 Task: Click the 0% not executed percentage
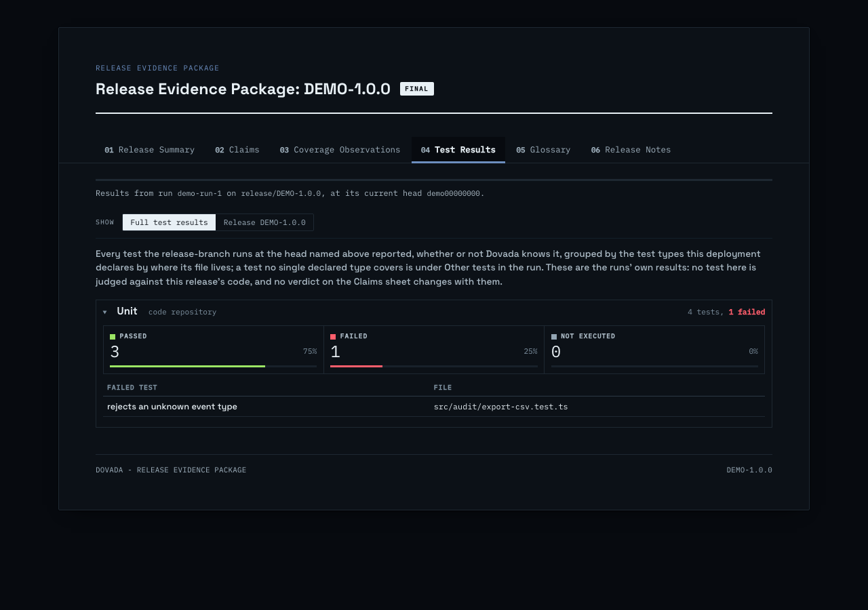[753, 351]
